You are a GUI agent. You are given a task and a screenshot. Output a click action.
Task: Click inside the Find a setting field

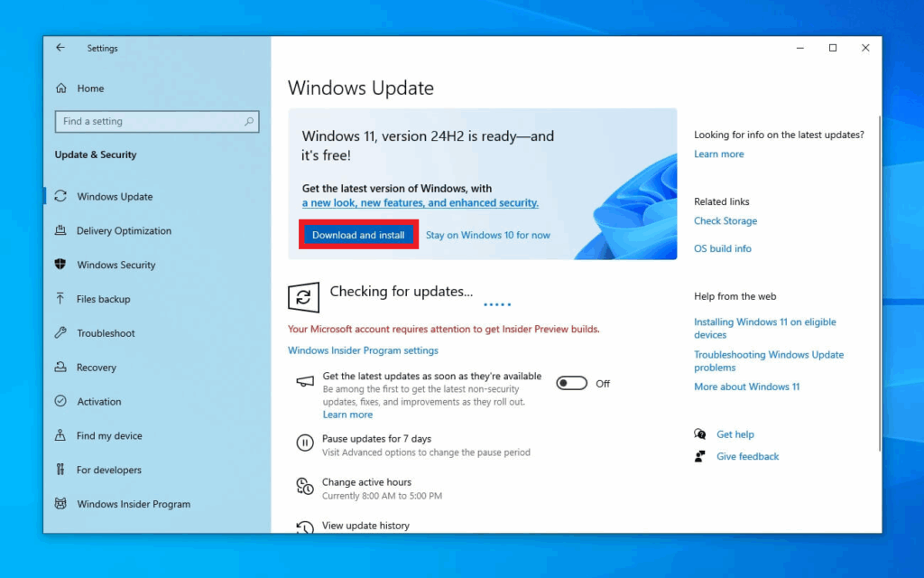149,121
